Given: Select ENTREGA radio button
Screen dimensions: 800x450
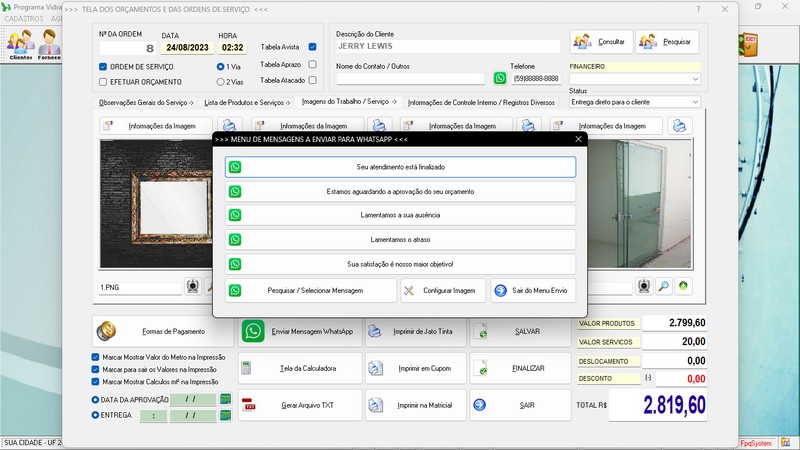Looking at the screenshot, I should pyautogui.click(x=95, y=415).
